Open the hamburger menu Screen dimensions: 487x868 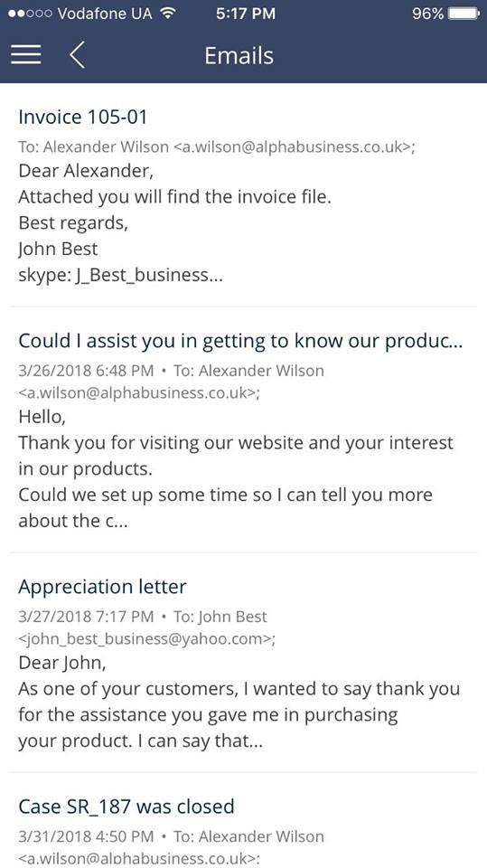point(25,55)
